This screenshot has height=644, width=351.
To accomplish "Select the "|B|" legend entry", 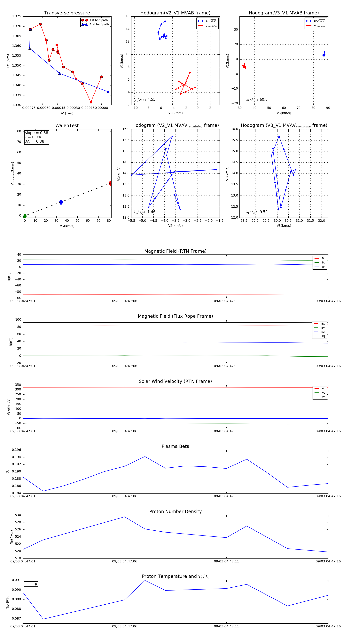I will point(320,336).
